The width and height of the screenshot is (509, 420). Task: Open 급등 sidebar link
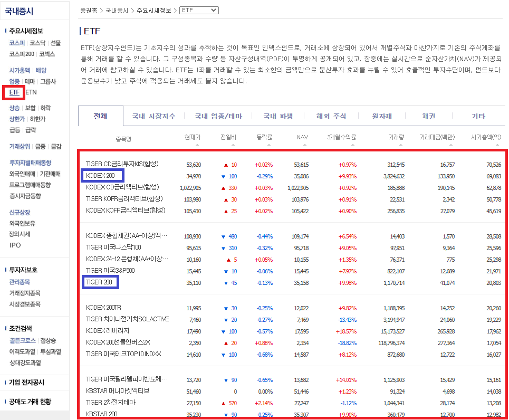click(15, 130)
